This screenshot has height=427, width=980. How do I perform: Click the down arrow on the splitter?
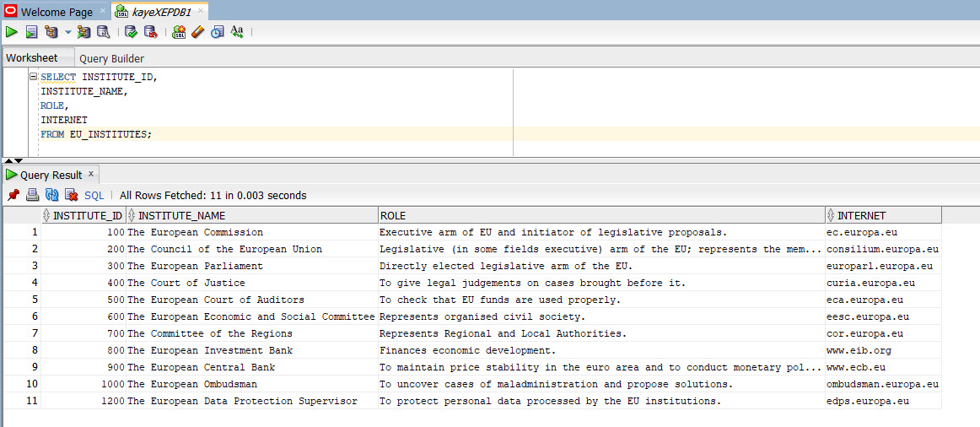(x=18, y=160)
